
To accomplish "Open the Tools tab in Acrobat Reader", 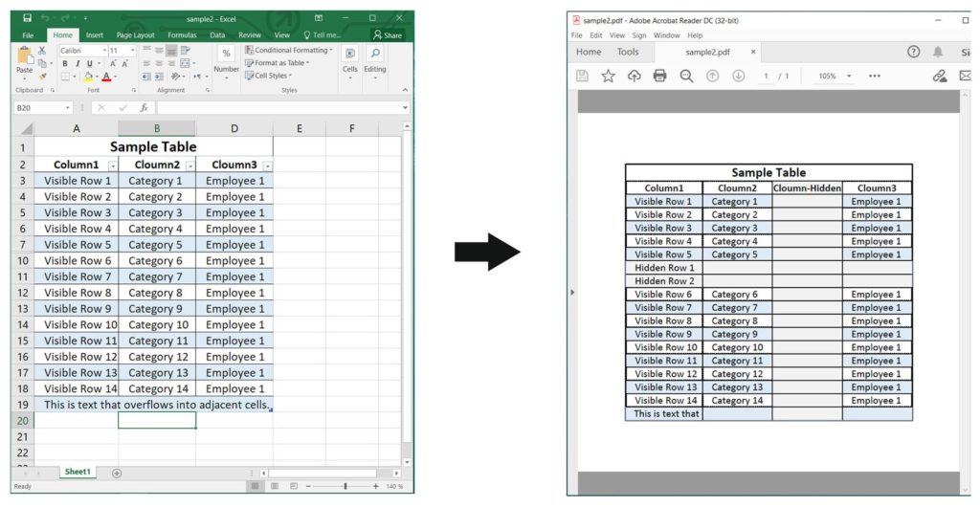I will click(628, 52).
